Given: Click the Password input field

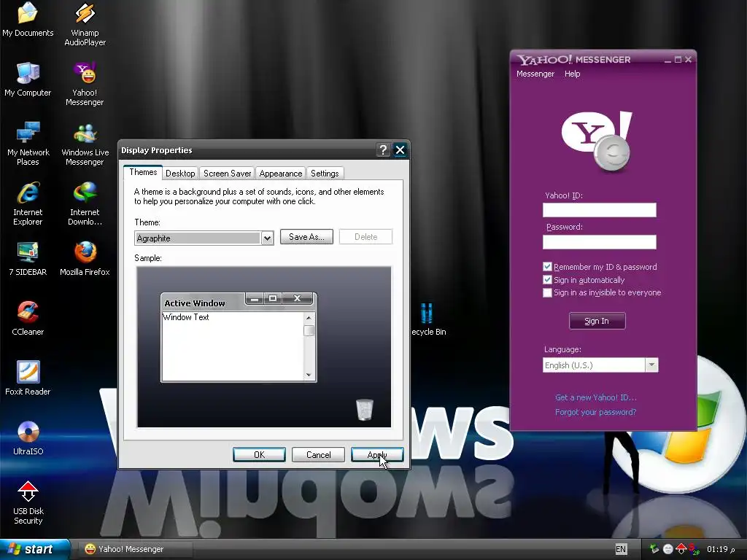Looking at the screenshot, I should 600,242.
